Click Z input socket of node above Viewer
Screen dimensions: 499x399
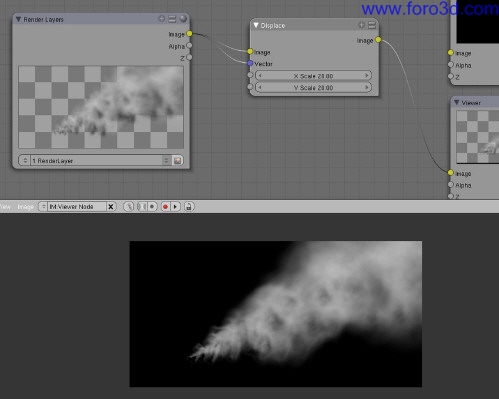[451, 76]
